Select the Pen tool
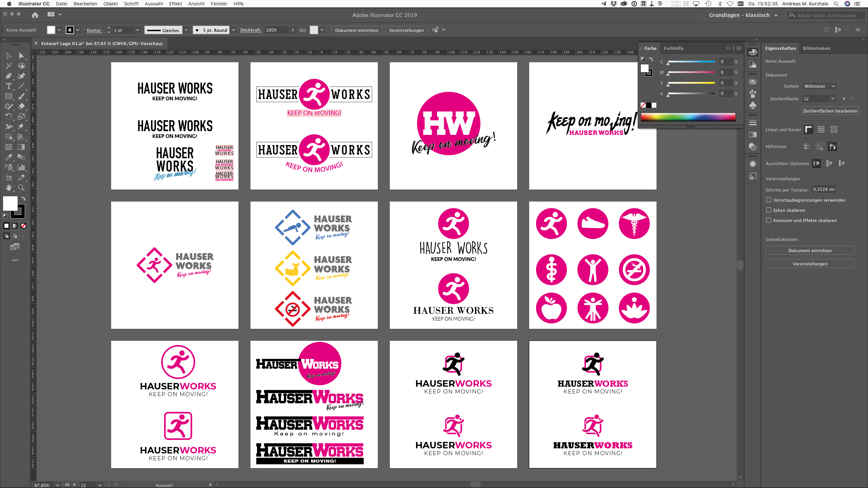The width and height of the screenshot is (868, 488). point(9,76)
